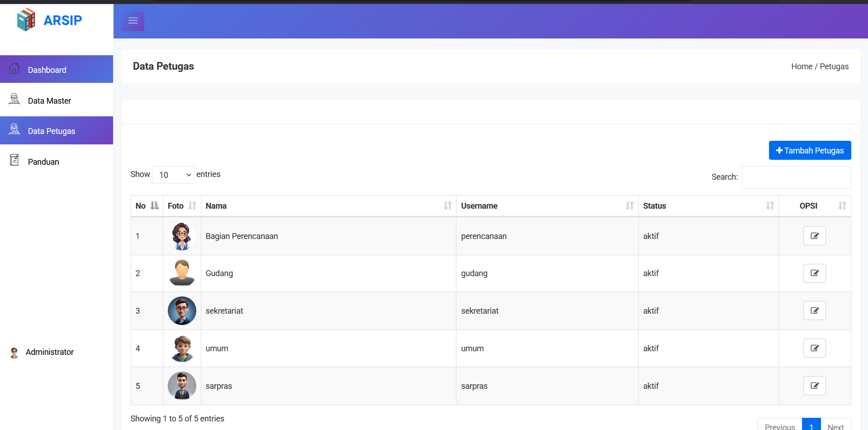Select Data Petugas in the sidebar
Screen dimensions: 868x430
point(57,130)
